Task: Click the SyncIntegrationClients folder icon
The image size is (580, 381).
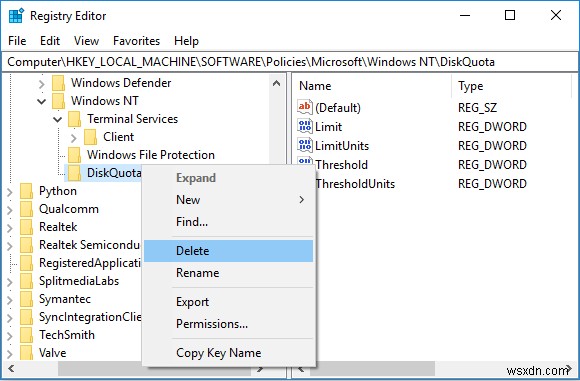Action: tap(26, 317)
